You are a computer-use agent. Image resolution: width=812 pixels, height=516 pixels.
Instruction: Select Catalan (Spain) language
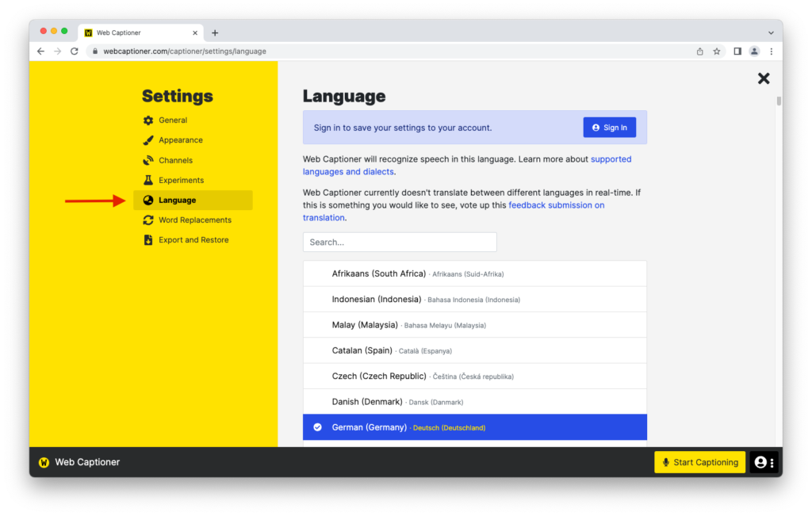[475, 350]
